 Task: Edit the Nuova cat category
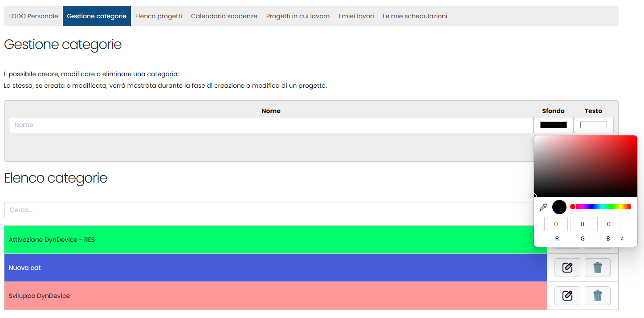coord(567,268)
